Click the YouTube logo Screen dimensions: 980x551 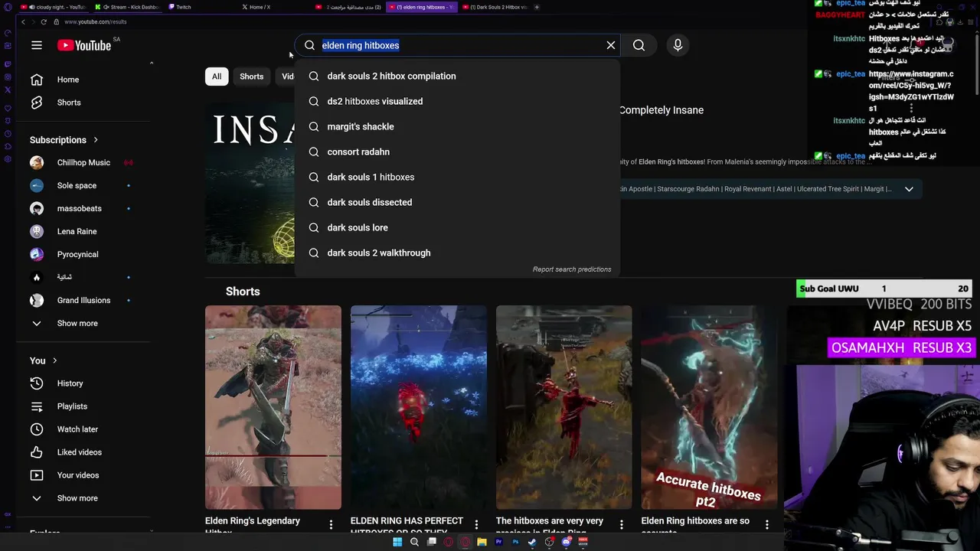point(84,45)
